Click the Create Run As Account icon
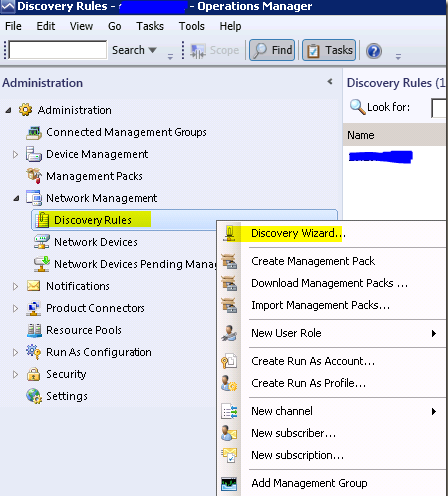Image resolution: width=448 pixels, height=496 pixels. point(229,361)
